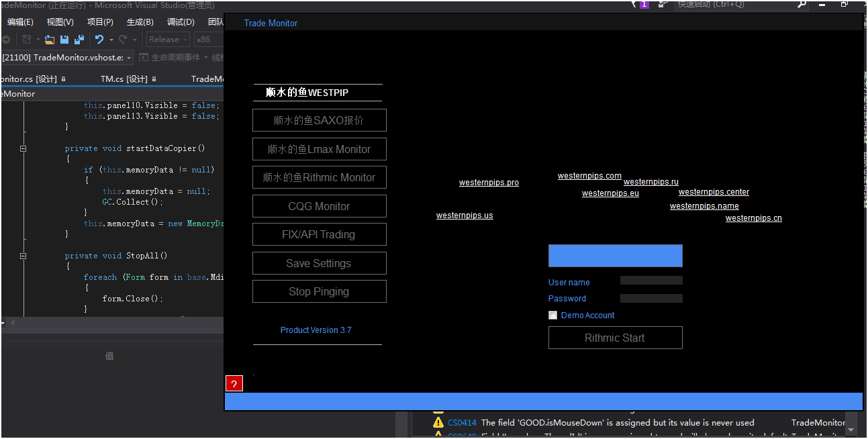Toggle the Demo Account checkbox
This screenshot has height=439, width=868.
click(x=553, y=315)
